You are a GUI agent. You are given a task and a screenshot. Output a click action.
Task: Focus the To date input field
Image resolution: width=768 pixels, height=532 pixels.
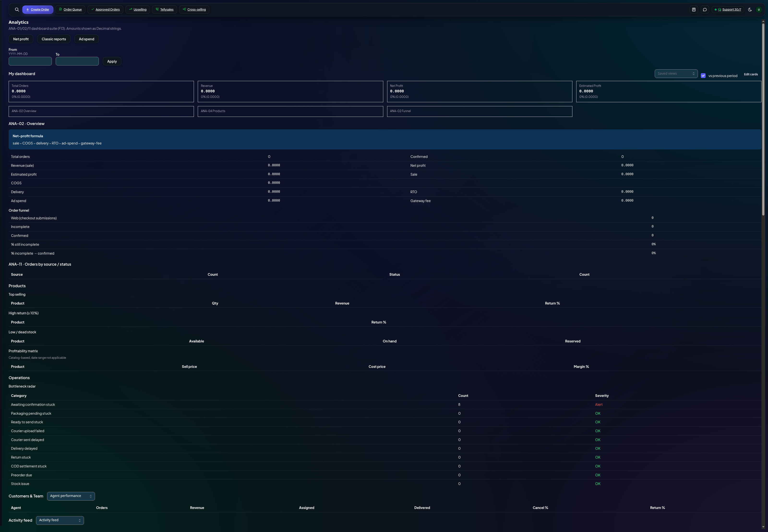click(77, 61)
